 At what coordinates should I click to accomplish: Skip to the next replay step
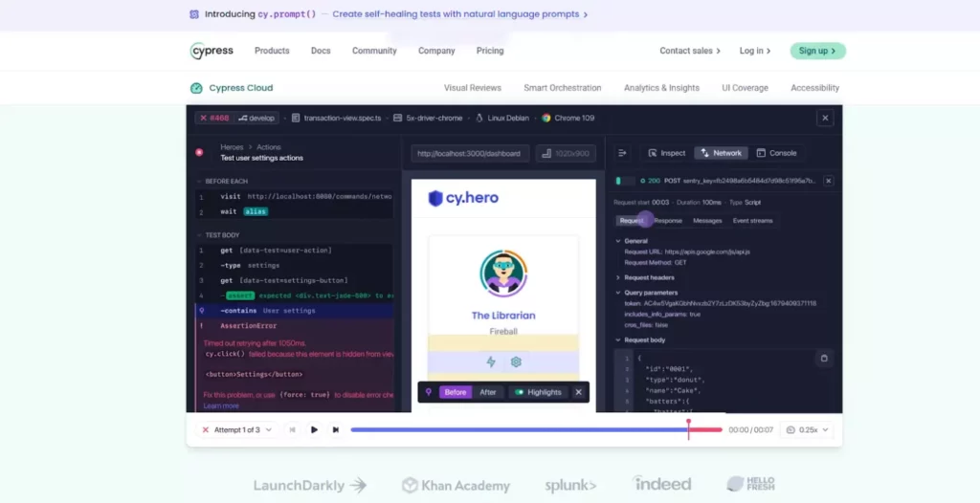point(336,430)
